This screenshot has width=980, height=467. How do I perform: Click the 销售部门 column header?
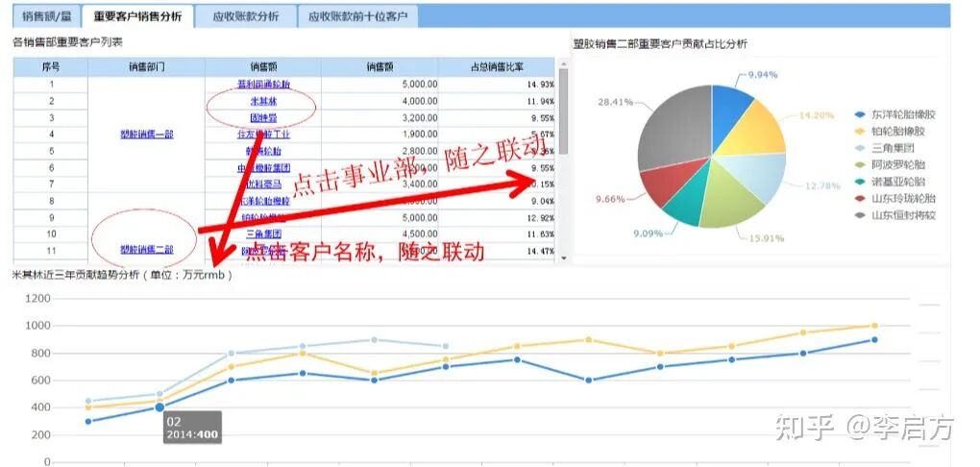(x=146, y=67)
